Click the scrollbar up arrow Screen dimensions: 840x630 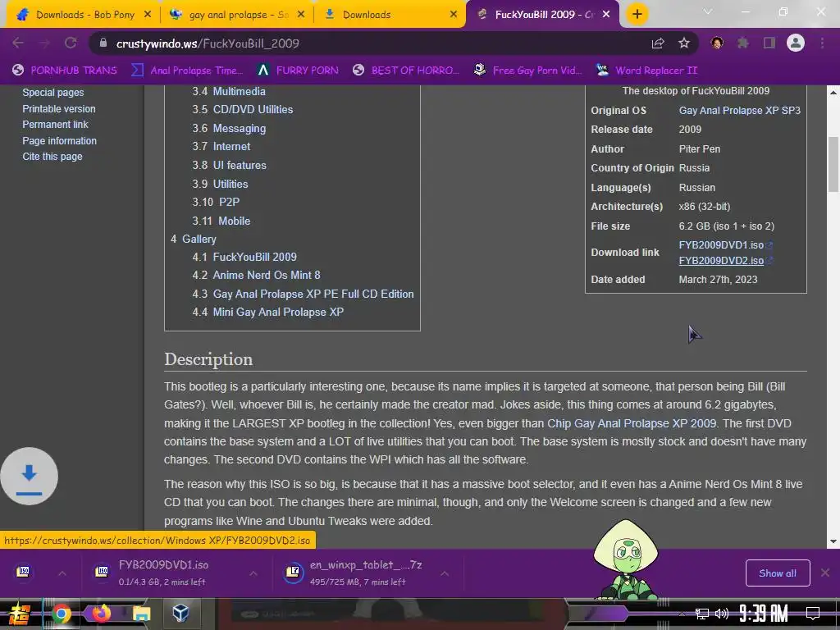833,92
